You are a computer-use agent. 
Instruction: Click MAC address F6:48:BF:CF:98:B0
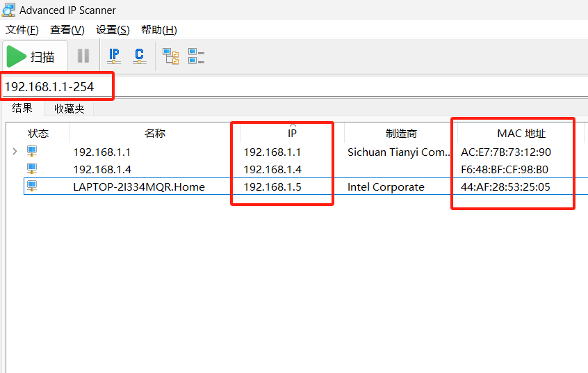click(x=505, y=169)
